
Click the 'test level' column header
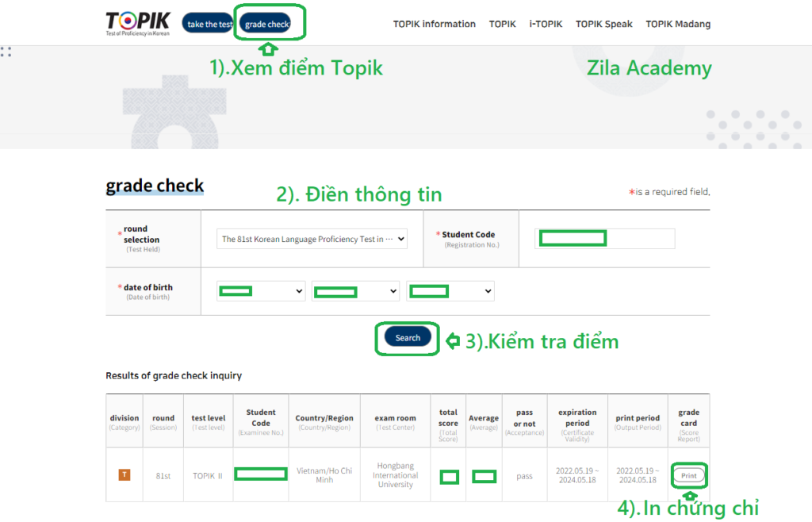point(209,421)
